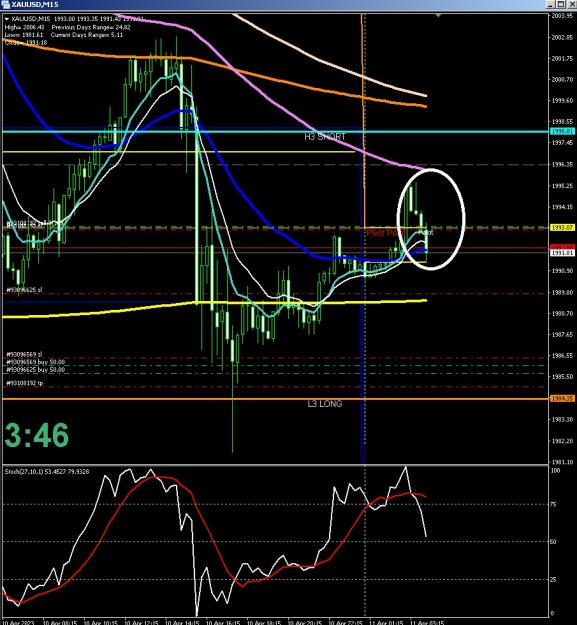
Task: Click the 100 level on Stochastic scale
Action: [x=555, y=470]
